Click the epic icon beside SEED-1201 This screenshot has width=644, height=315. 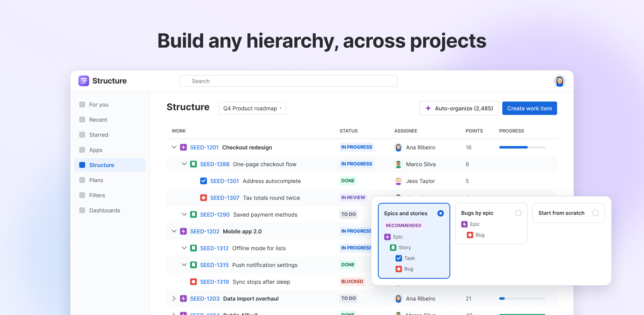pyautogui.click(x=183, y=147)
